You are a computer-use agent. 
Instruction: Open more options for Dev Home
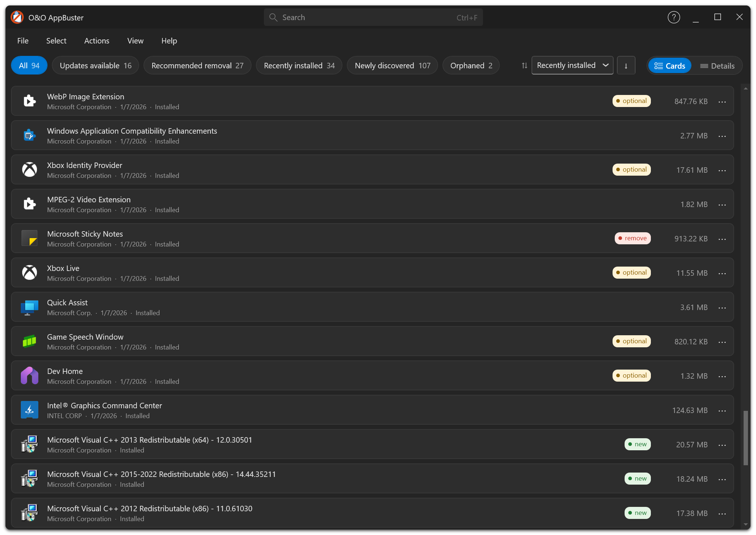[x=722, y=376]
